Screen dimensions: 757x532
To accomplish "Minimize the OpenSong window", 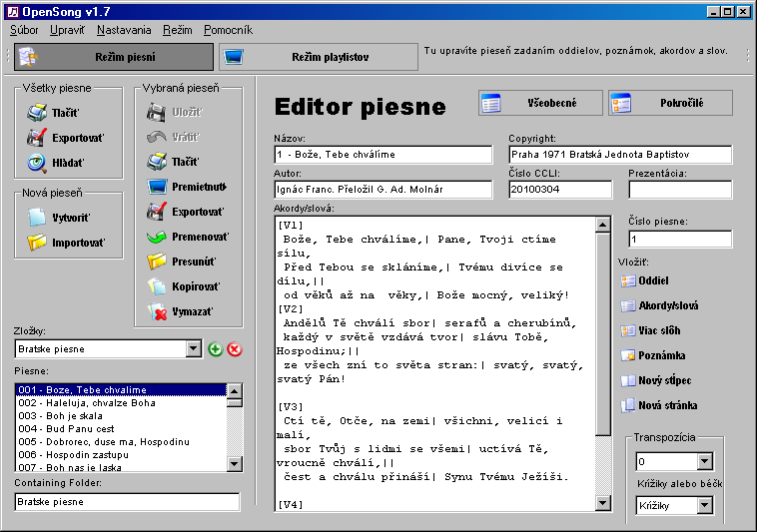I will pos(714,12).
